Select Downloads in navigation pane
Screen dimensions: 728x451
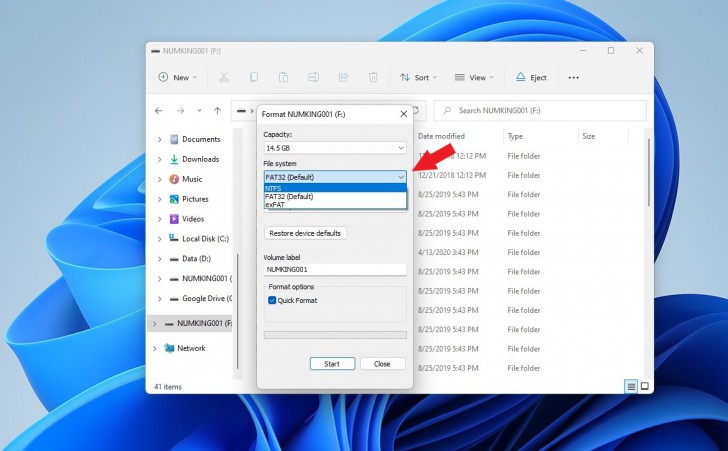point(201,159)
